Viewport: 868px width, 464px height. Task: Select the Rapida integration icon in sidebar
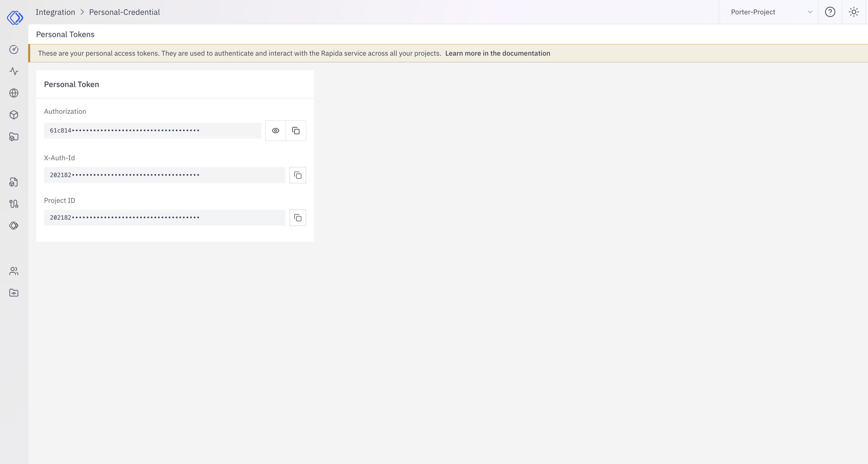pos(14,225)
